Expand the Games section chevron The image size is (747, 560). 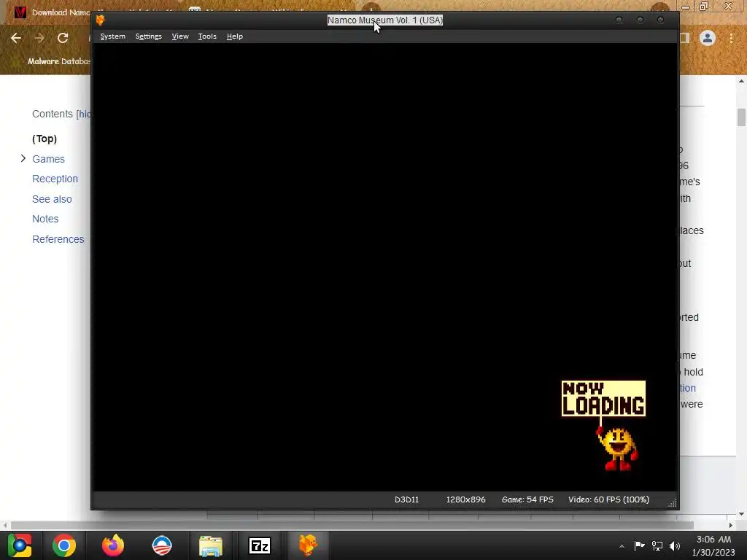coord(23,158)
